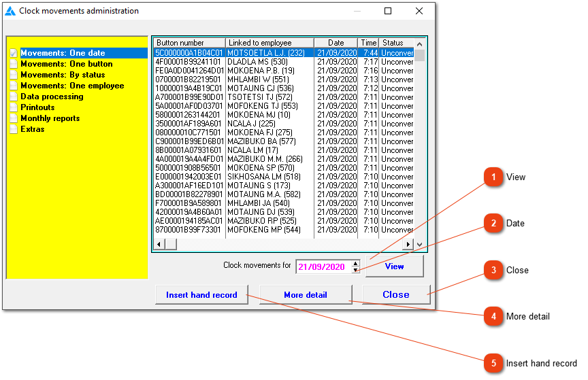Select row NCALA J (225)

[284, 124]
